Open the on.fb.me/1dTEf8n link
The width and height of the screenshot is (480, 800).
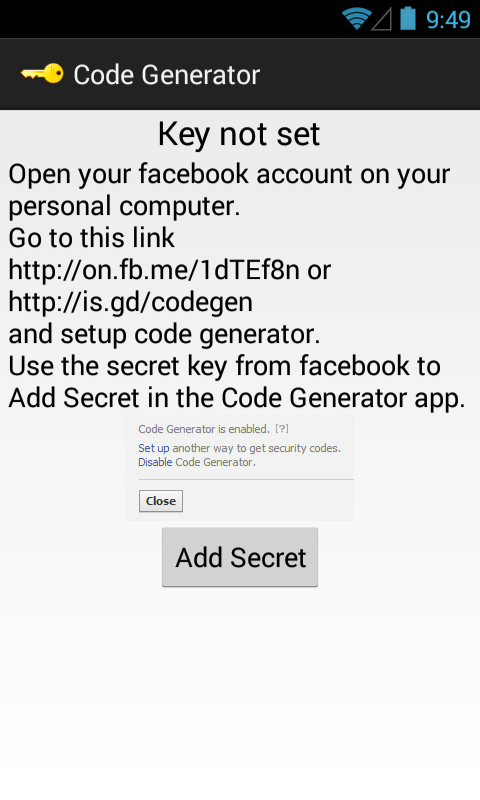pos(154,270)
